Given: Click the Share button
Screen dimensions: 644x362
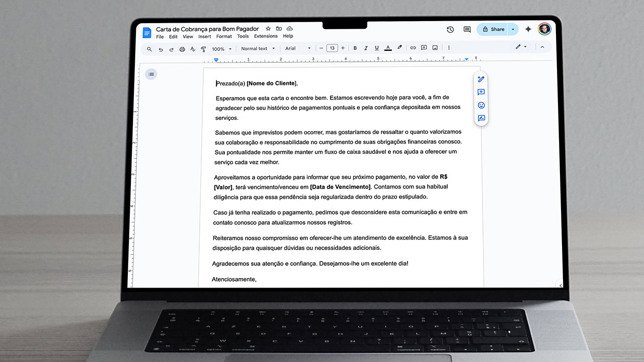Looking at the screenshot, I should click(493, 29).
